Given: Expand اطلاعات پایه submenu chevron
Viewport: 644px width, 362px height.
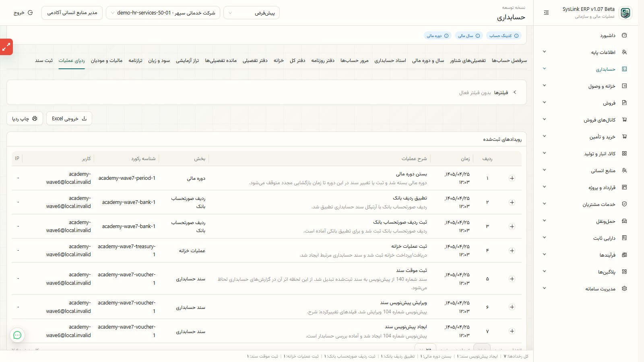Looking at the screenshot, I should (x=544, y=52).
